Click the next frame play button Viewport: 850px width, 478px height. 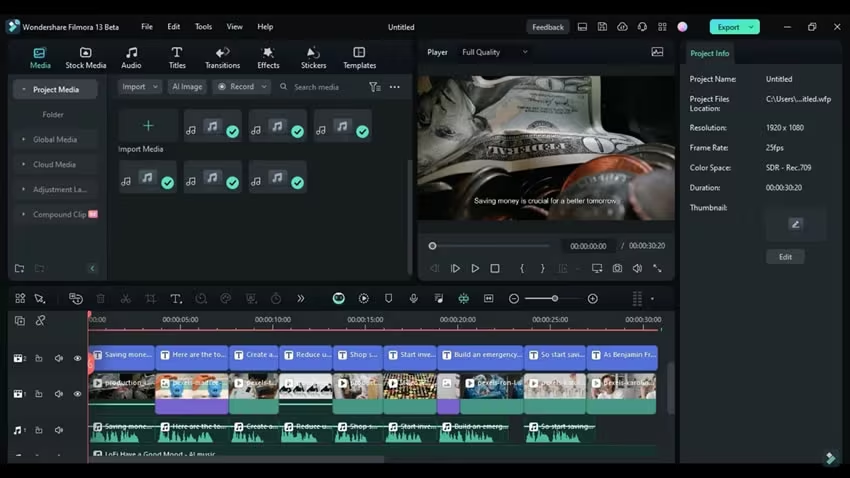(455, 268)
